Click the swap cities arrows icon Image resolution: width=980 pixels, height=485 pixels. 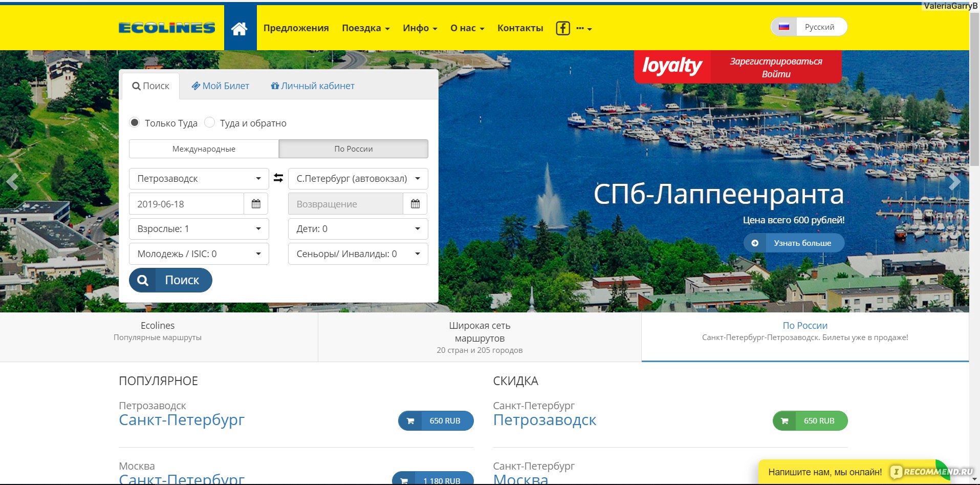point(278,178)
